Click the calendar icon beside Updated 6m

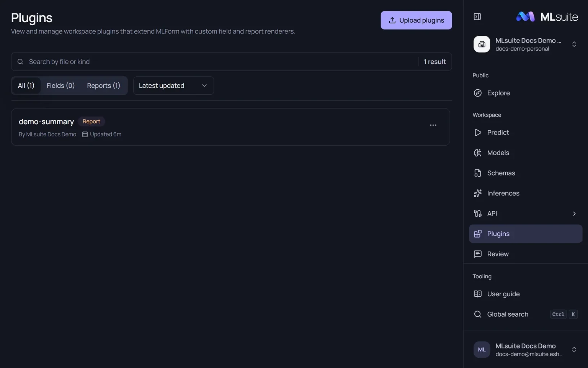coord(85,134)
